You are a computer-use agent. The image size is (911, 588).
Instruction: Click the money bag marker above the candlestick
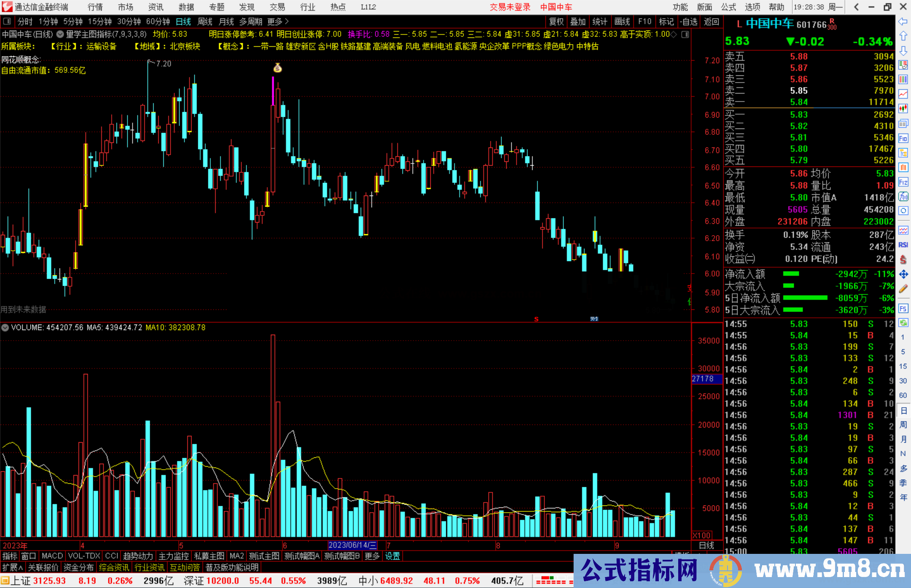pos(278,67)
